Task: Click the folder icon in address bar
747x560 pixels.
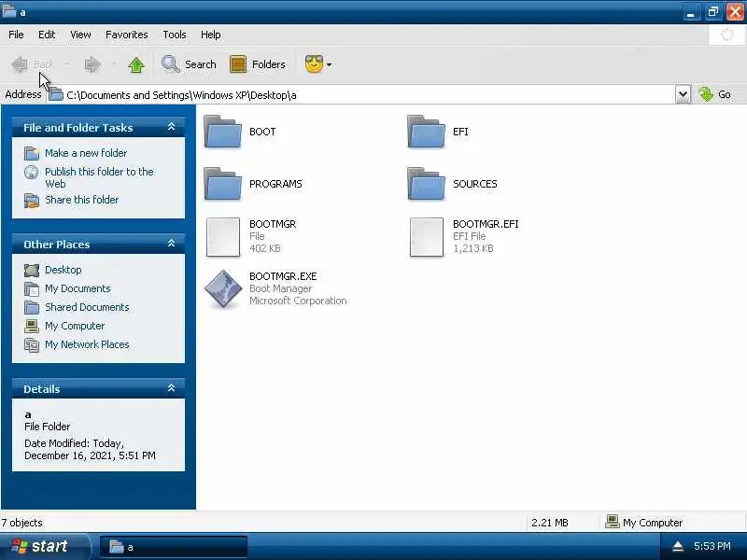Action: pos(56,94)
